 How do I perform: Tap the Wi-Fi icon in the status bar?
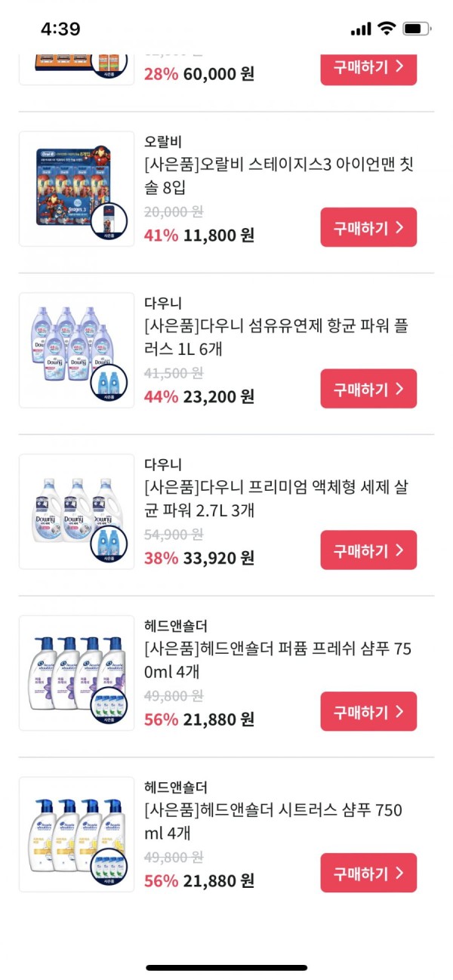[387, 29]
